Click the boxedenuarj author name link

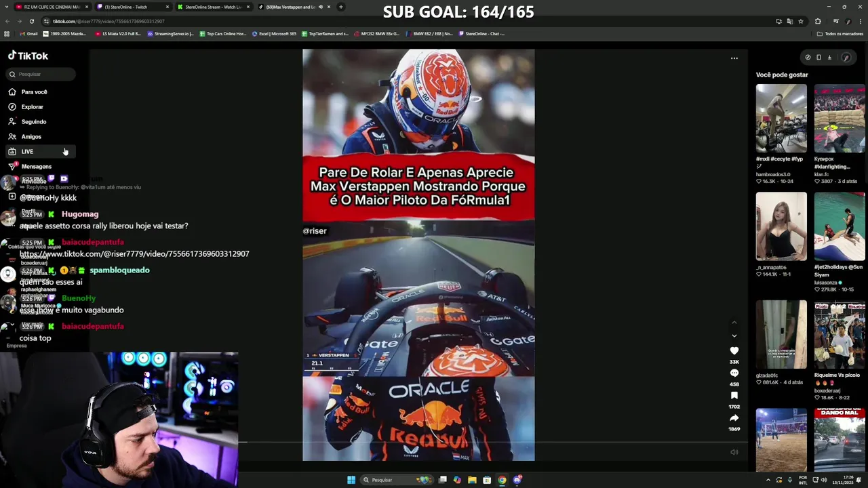(827, 390)
